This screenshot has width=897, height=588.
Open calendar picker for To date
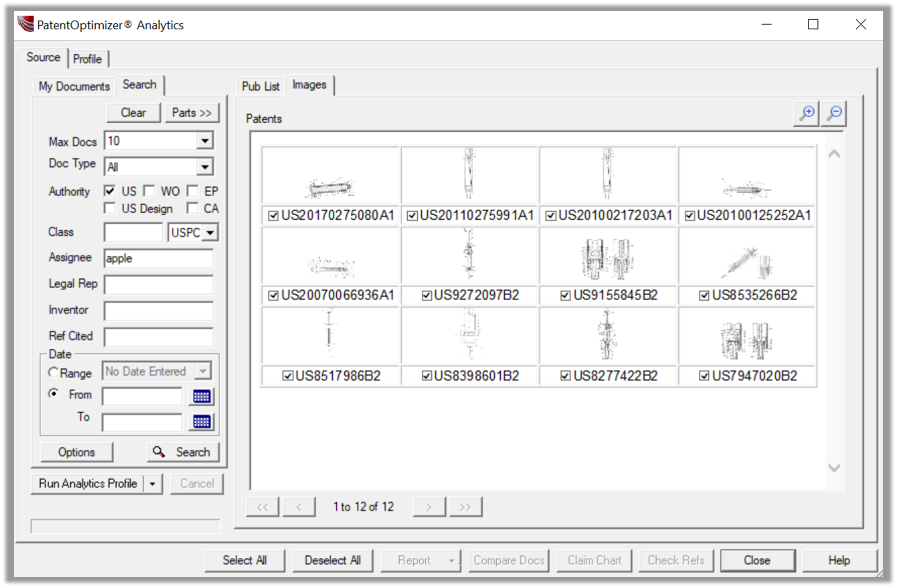click(201, 422)
